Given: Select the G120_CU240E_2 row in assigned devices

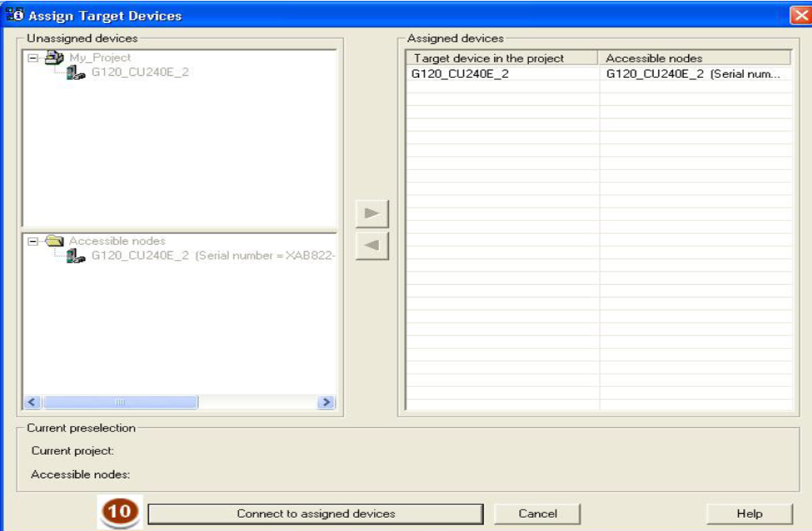Looking at the screenshot, I should coord(501,73).
